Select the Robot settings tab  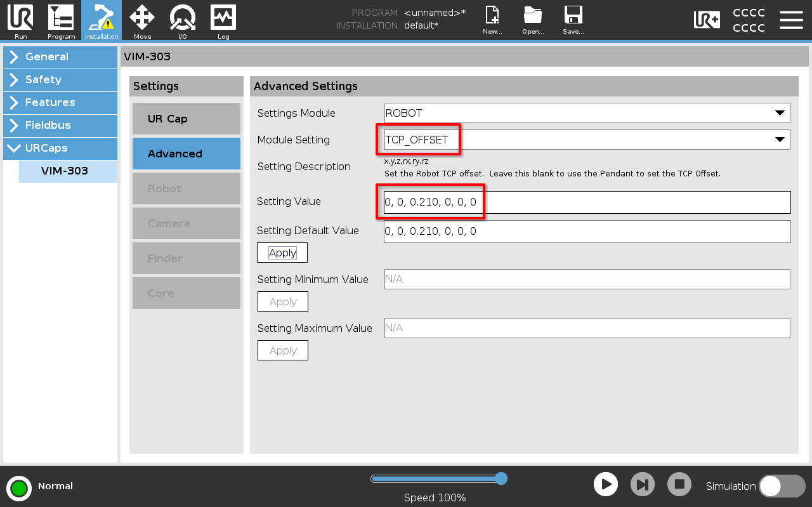tap(187, 188)
